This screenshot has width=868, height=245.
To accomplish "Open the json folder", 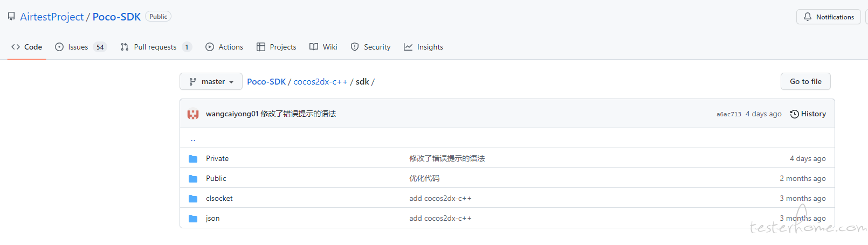I will click(213, 218).
